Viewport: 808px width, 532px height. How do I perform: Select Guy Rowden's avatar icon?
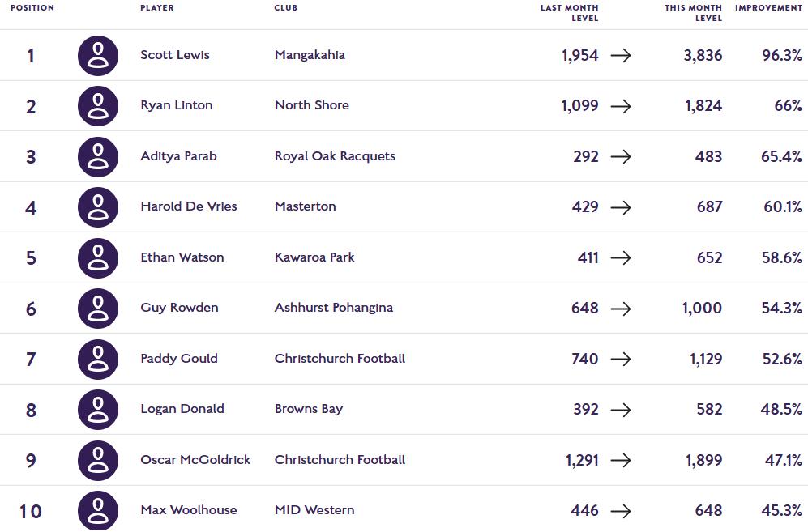(98, 309)
